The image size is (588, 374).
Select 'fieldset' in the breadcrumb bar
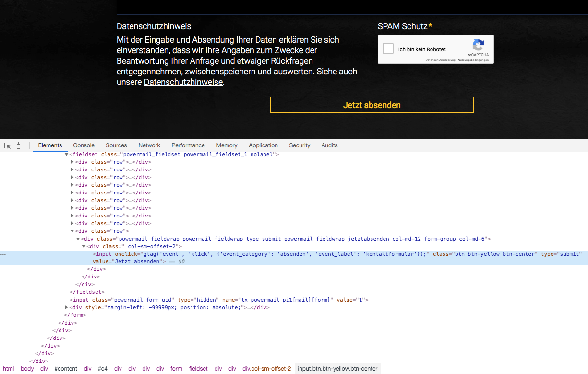[x=198, y=369]
